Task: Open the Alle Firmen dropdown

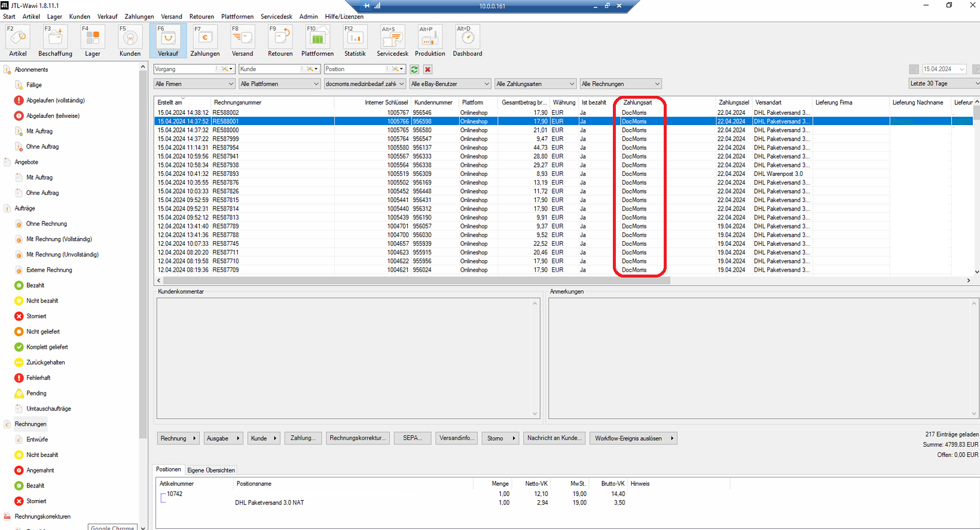Action: click(x=194, y=84)
